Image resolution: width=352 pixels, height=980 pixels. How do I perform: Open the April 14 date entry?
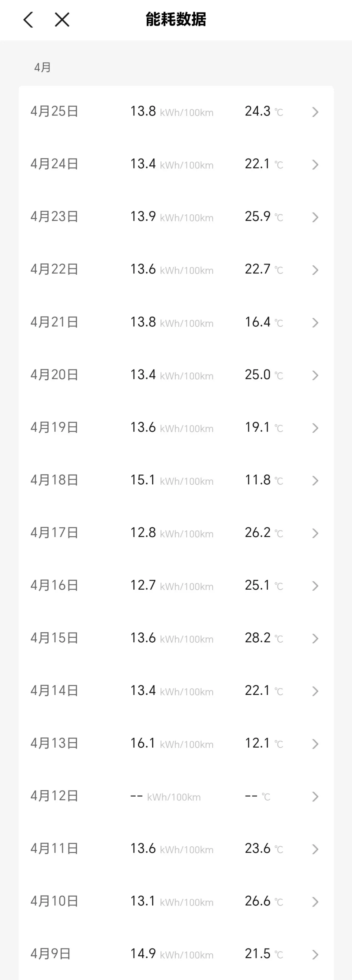(x=54, y=690)
